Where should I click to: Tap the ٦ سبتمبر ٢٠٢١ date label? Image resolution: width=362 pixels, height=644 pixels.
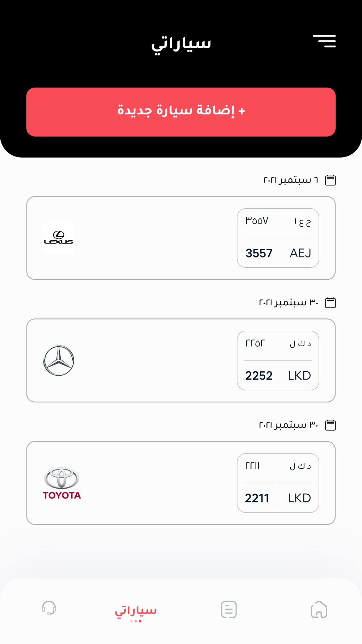pyautogui.click(x=291, y=180)
